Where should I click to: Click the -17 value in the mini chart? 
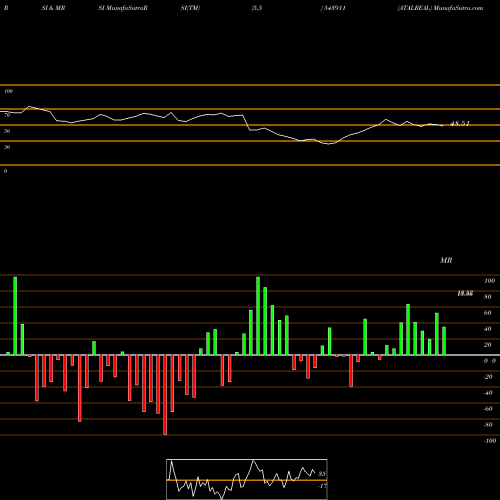click(x=322, y=486)
